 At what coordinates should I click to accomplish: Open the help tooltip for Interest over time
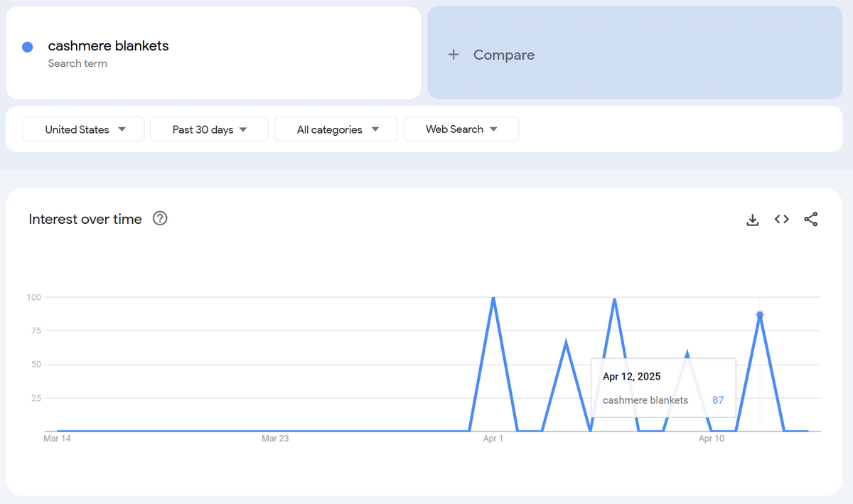tap(159, 218)
